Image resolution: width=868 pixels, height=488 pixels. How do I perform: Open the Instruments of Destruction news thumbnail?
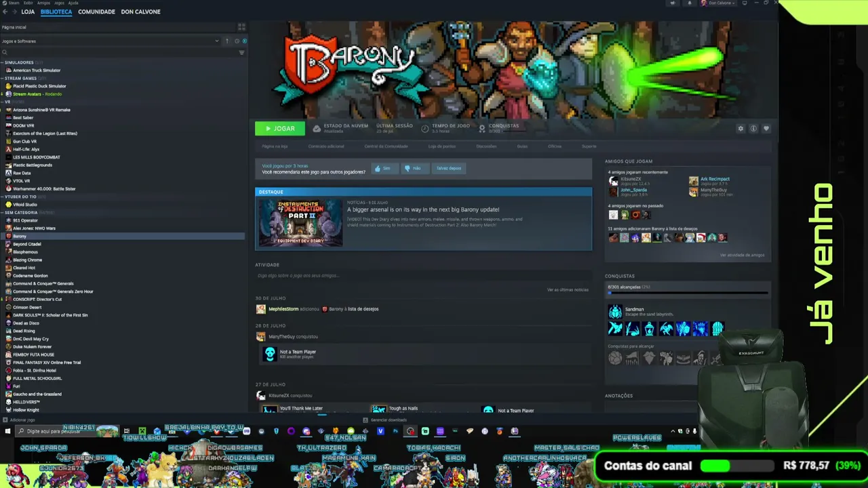tap(300, 223)
